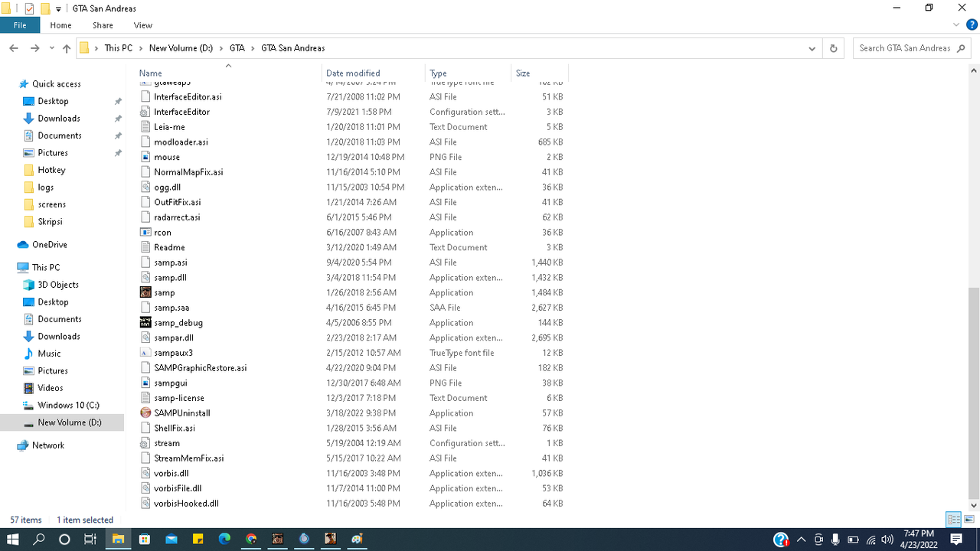Open recent locations dropdown arrow
The height and width of the screenshot is (551, 980).
52,48
